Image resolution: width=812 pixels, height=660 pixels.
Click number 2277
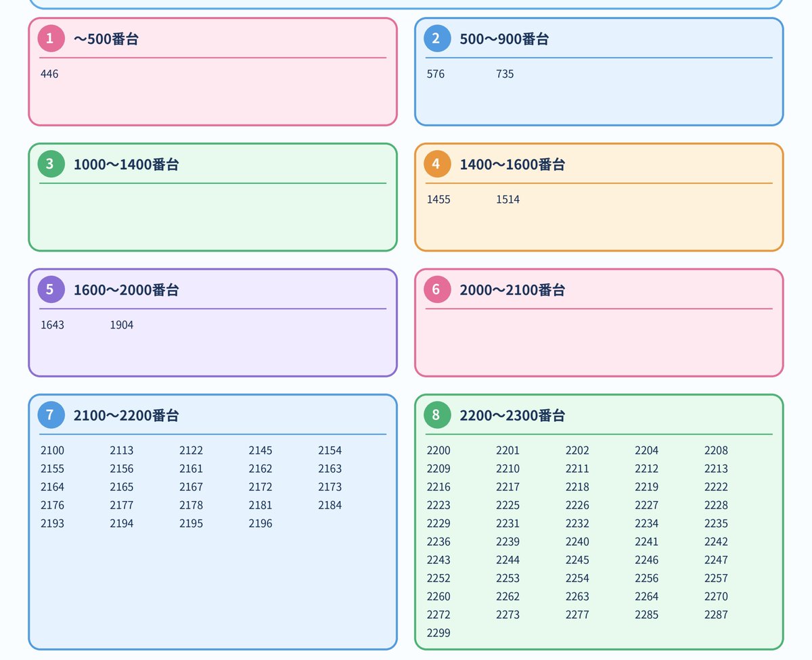click(x=577, y=615)
